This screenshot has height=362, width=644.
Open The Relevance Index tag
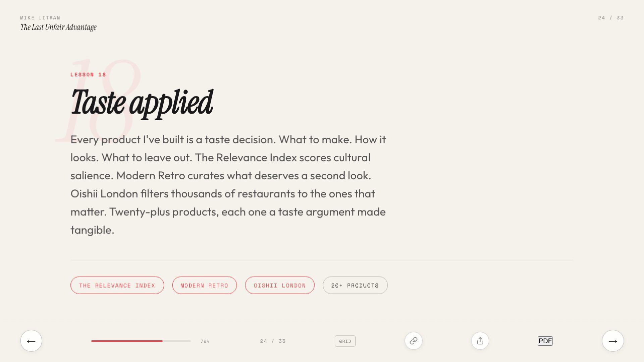point(117,285)
